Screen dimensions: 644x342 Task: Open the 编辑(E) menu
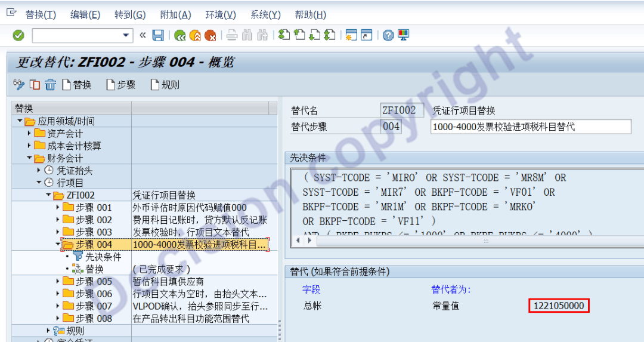pos(85,15)
